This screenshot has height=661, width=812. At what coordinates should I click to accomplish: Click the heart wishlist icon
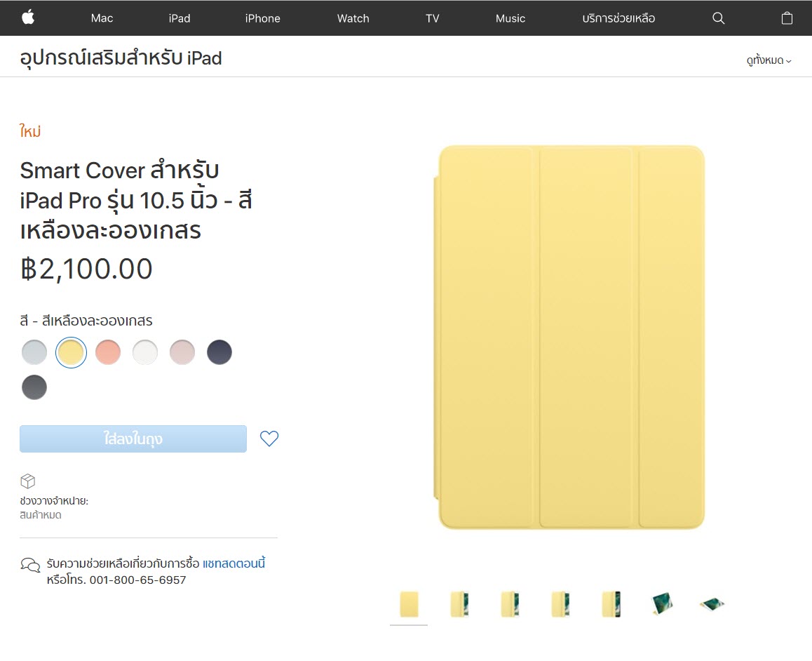point(269,438)
